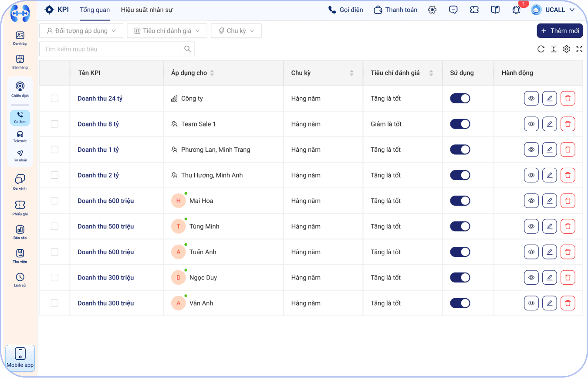Screen dimensions: 588x378
Task: Open Lịch sử history in sidebar
Action: point(20,280)
